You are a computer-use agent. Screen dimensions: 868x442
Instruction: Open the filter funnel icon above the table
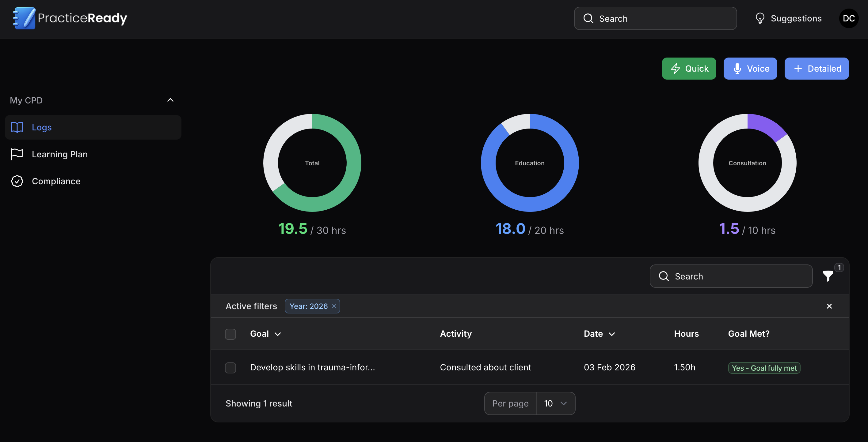point(828,276)
